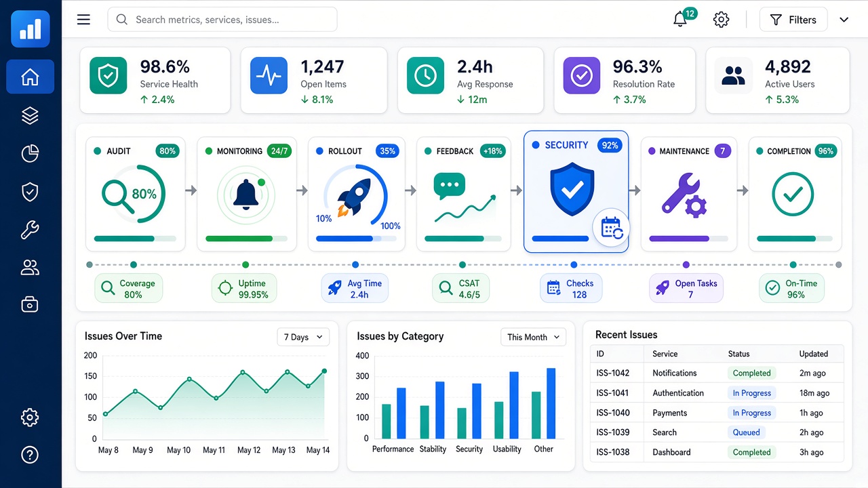Open the Filters button
This screenshot has height=488, width=868.
[793, 20]
